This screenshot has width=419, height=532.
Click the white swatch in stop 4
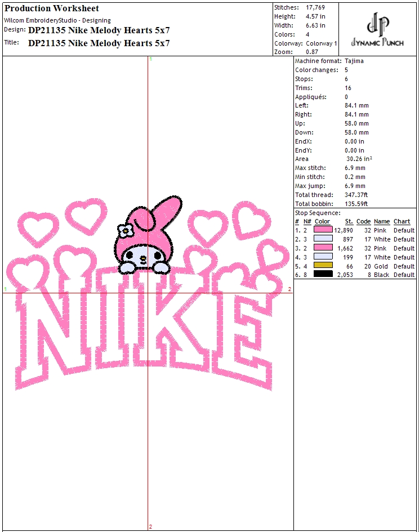[323, 257]
